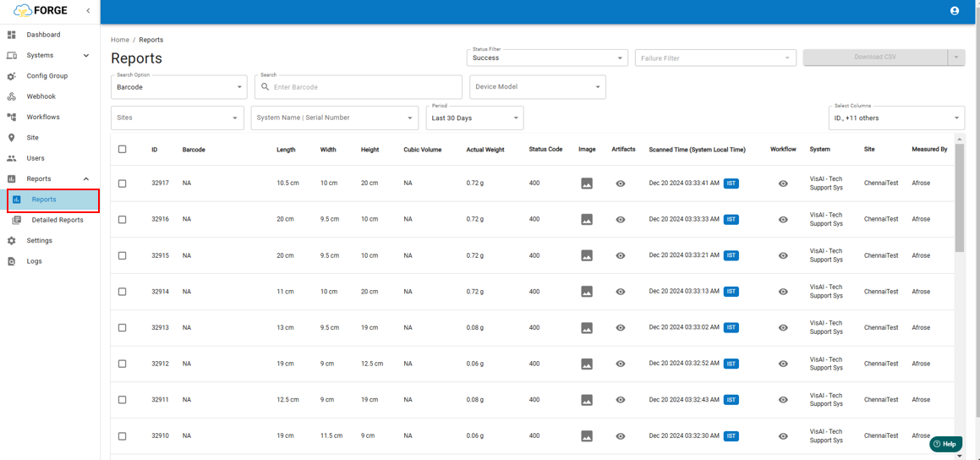Open Detailed Reports in the sidebar
Screen dimensions: 980x460
click(x=57, y=220)
